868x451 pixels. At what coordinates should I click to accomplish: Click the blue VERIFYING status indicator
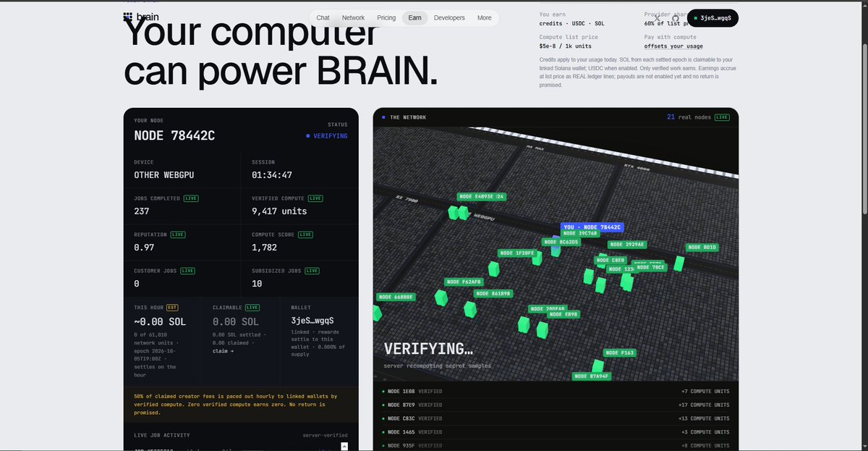327,136
